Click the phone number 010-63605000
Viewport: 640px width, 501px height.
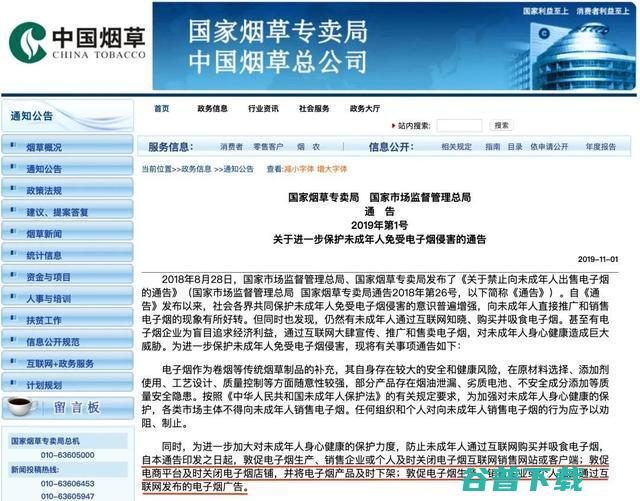point(67,455)
